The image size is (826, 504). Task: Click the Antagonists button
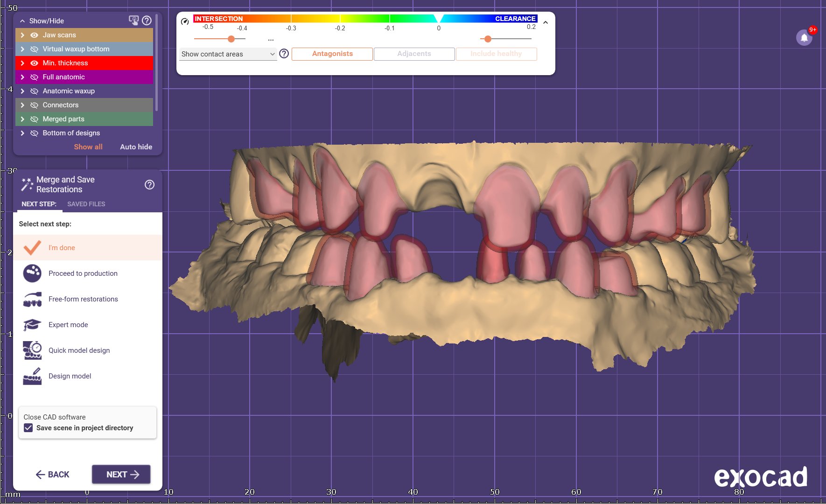click(x=332, y=54)
